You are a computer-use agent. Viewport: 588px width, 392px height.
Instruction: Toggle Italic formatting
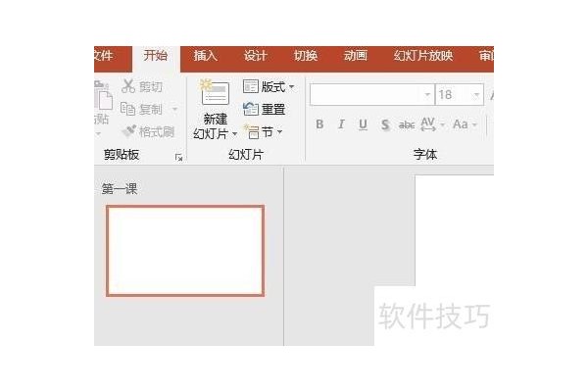pos(341,124)
